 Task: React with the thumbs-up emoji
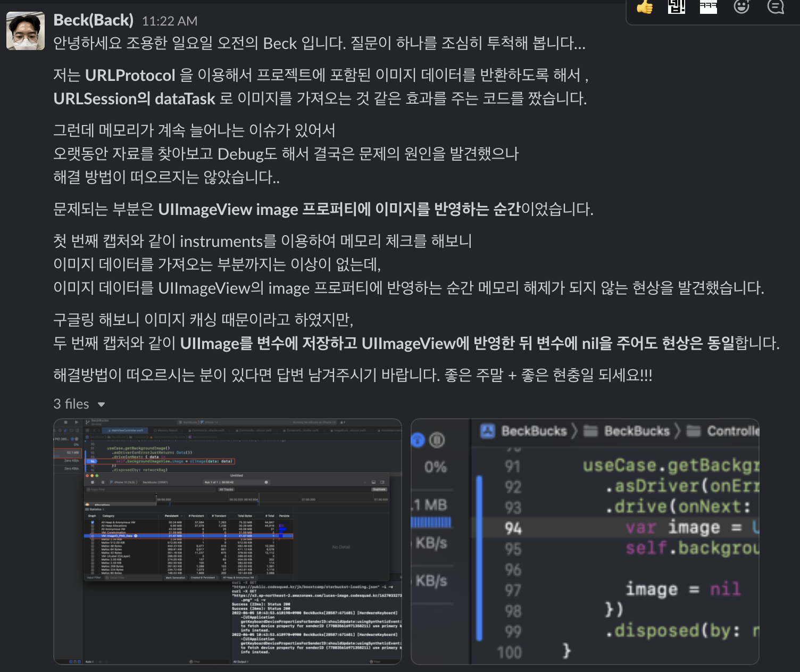pyautogui.click(x=645, y=7)
